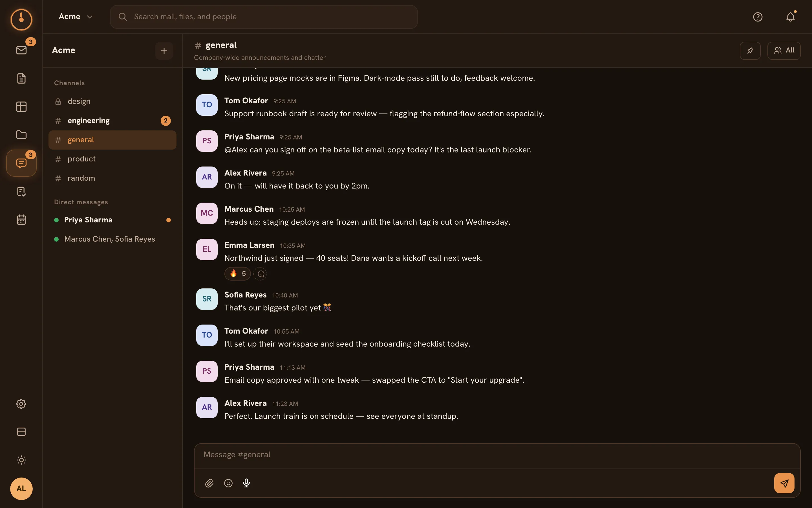Add a reaction to Emma Larsen's message
The height and width of the screenshot is (508, 812).
click(260, 273)
